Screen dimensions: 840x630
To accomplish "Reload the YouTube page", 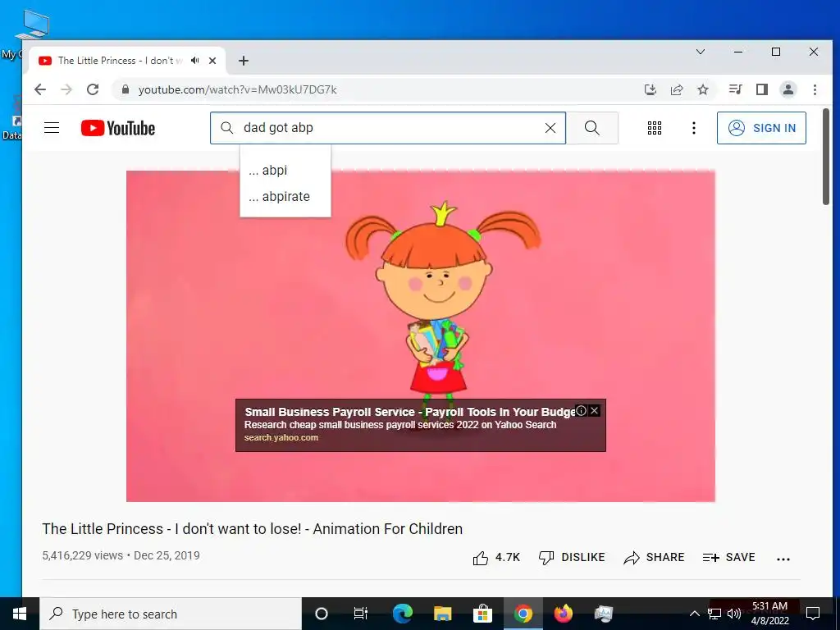I will [93, 89].
